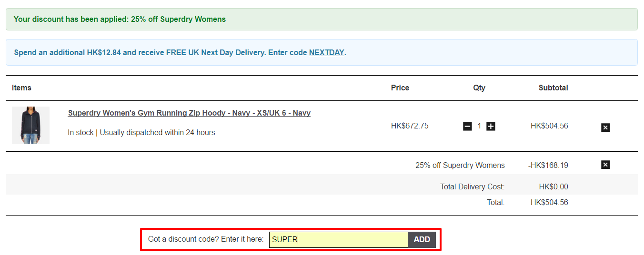Focus the discount code input field
The width and height of the screenshot is (644, 255).
point(338,240)
